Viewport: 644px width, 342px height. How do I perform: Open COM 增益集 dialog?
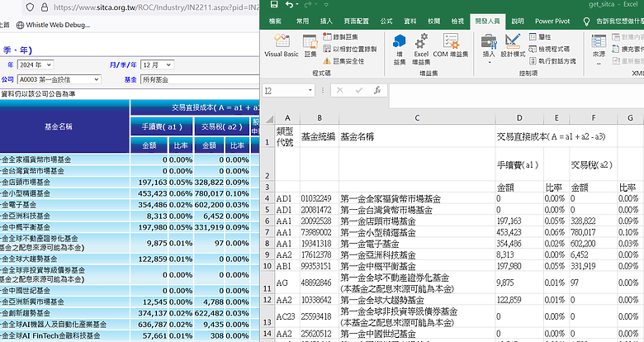coord(451,45)
